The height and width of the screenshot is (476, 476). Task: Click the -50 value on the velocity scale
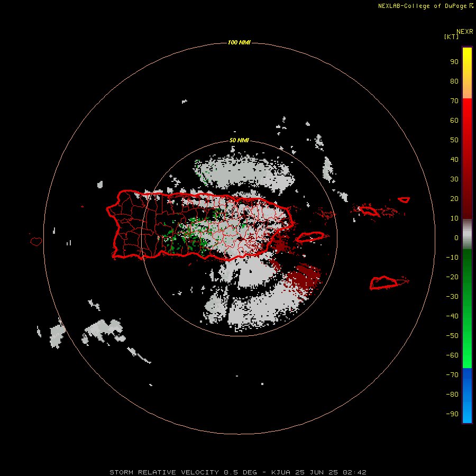pos(452,336)
